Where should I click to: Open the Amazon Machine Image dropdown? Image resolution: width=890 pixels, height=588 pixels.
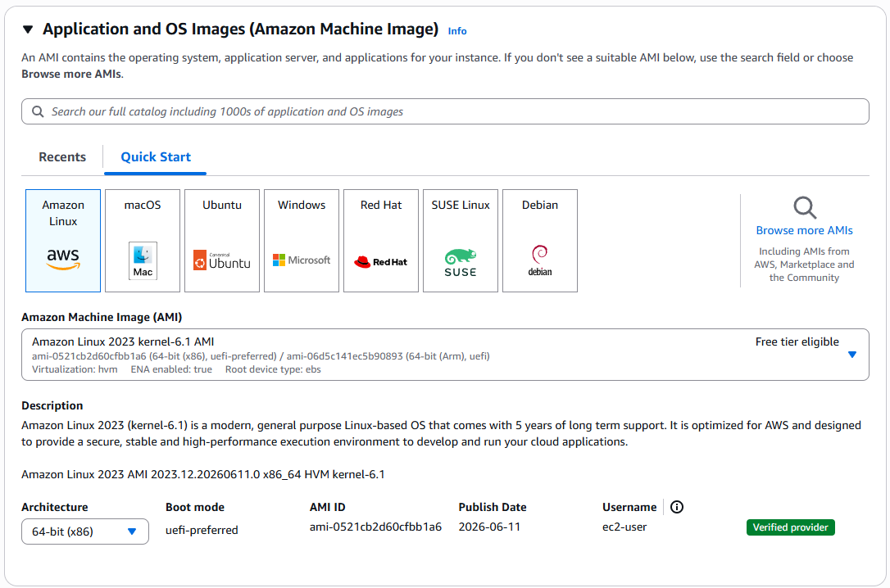[x=445, y=355]
